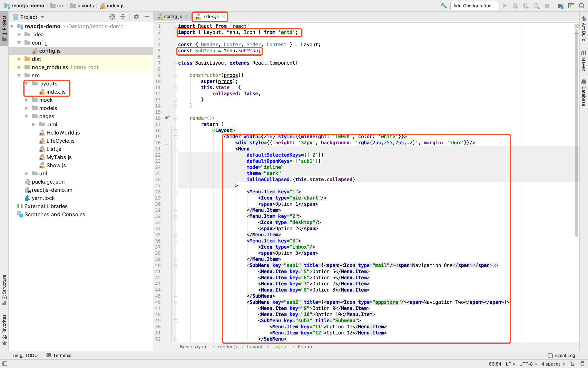588x368 pixels.
Task: Click the Stop square icon
Action: click(x=547, y=6)
